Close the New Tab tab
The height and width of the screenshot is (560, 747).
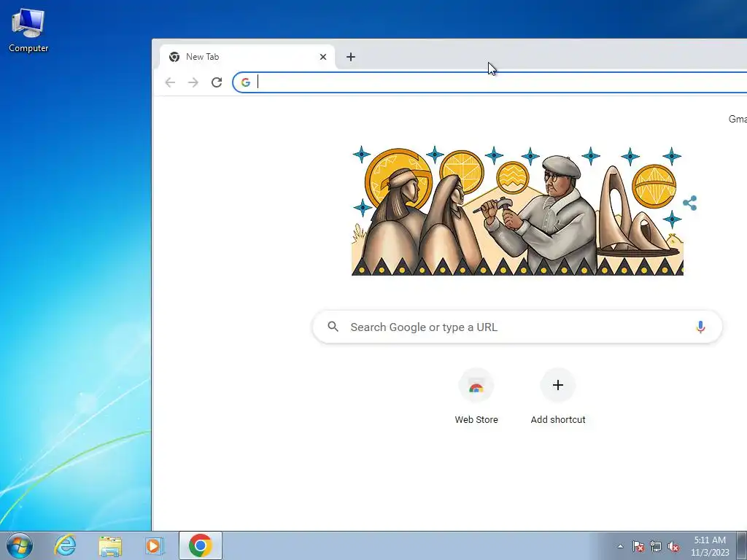[x=323, y=57]
